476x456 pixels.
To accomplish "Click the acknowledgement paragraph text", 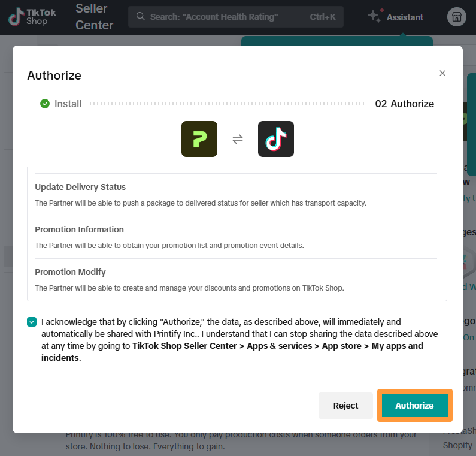I will pyautogui.click(x=239, y=340).
